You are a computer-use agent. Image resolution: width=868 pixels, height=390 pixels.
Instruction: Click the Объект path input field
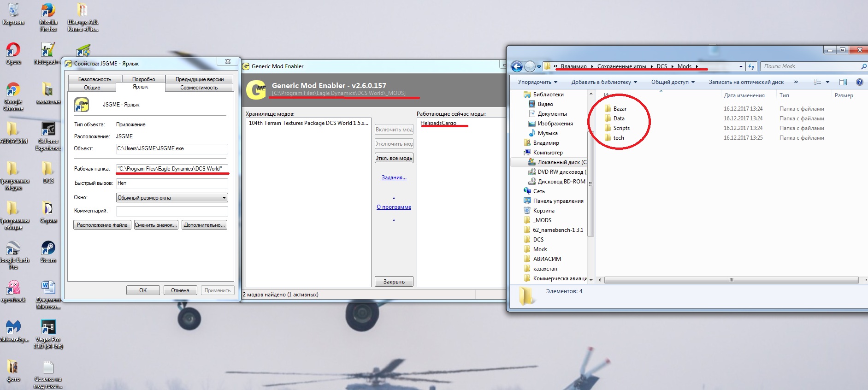coord(172,148)
